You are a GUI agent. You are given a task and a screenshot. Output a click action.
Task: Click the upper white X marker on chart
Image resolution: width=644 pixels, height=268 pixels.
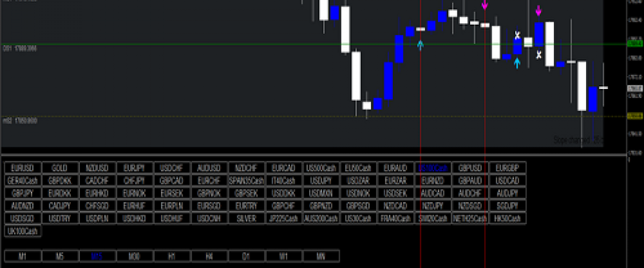coord(517,35)
